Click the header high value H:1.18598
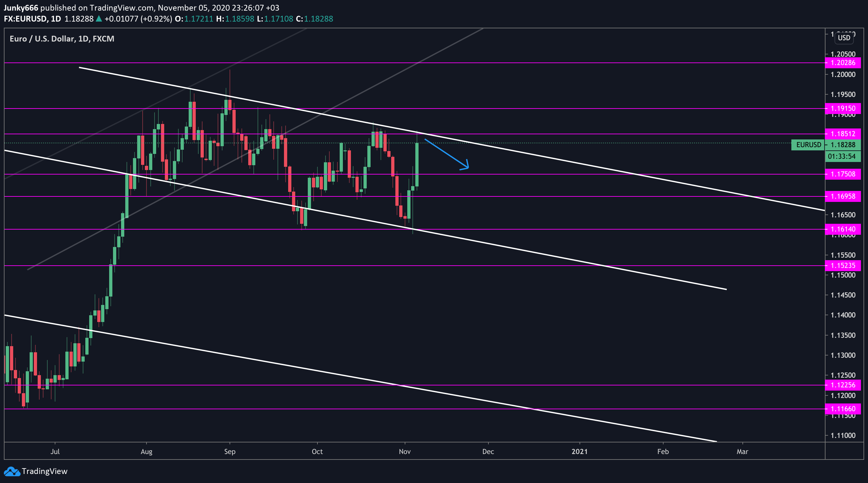Screen dimensions: 868x483 click(235, 19)
